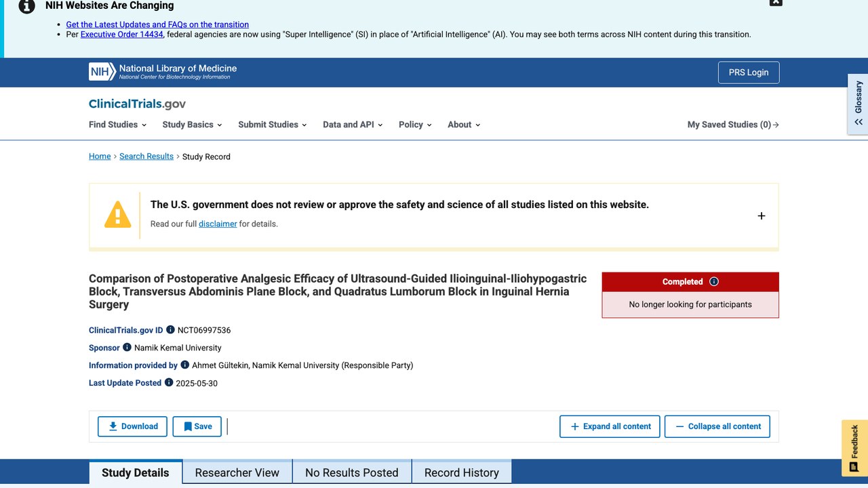Click the ClinicalTrials.gov logo

[x=137, y=104]
